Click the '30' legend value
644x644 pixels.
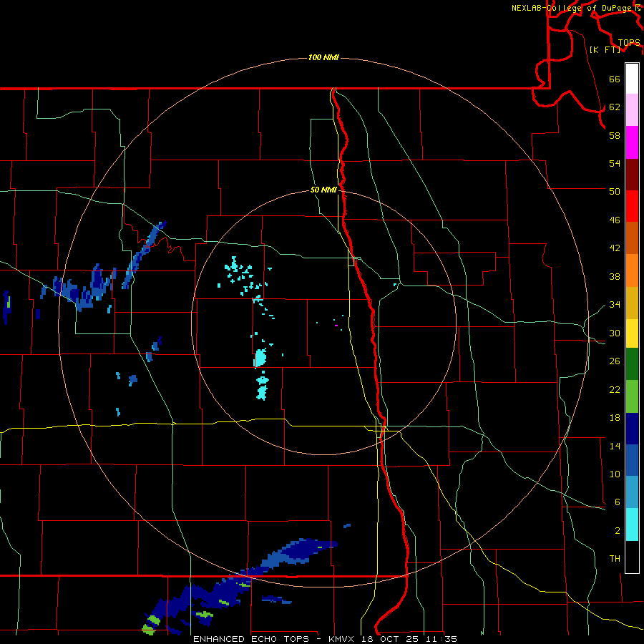615,333
